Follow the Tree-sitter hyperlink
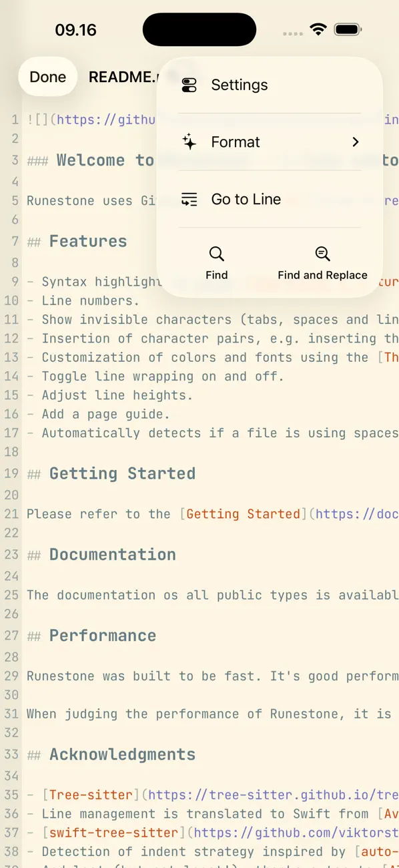Screen dimensions: 399x868 91,795
